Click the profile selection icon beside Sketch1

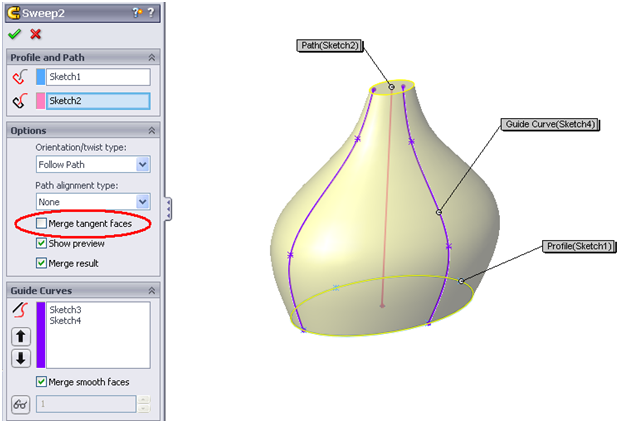tap(20, 77)
